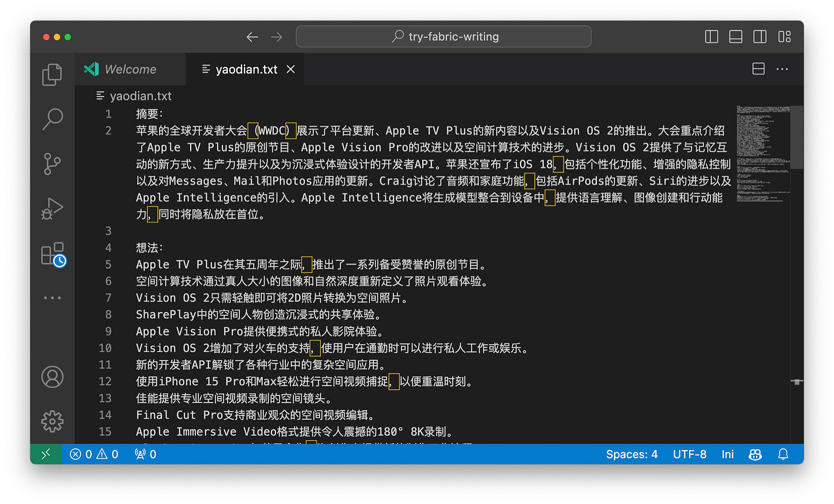Open the editor More Actions ellipsis
Screen dimensions: 834x504
782,69
